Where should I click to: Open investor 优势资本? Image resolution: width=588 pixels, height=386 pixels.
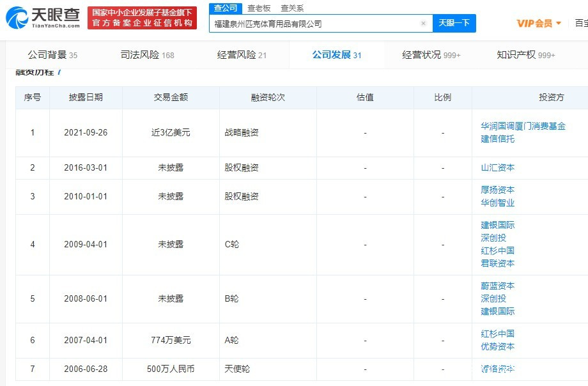[498, 346]
